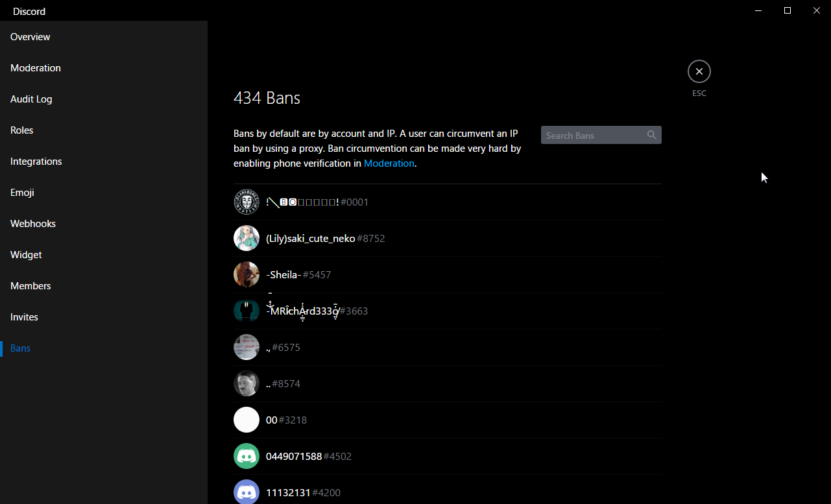The height and width of the screenshot is (504, 831).
Task: Follow the Moderation hyperlink in the description
Action: [389, 163]
